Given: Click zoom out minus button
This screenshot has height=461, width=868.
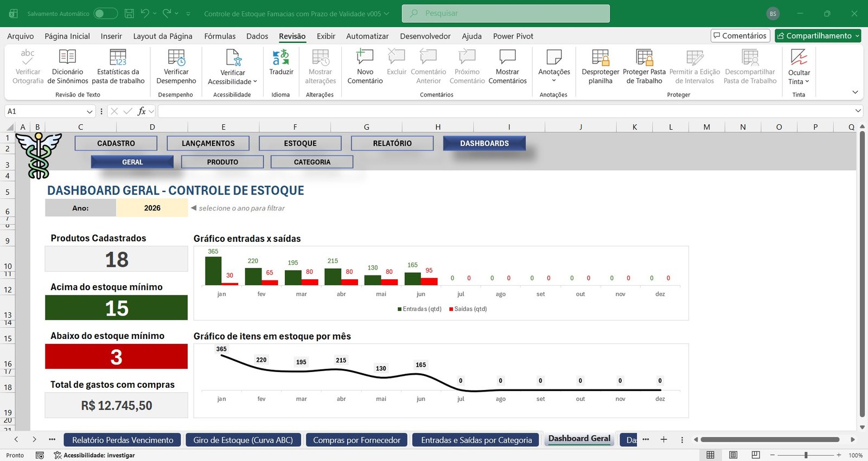Looking at the screenshot, I should pyautogui.click(x=773, y=455).
